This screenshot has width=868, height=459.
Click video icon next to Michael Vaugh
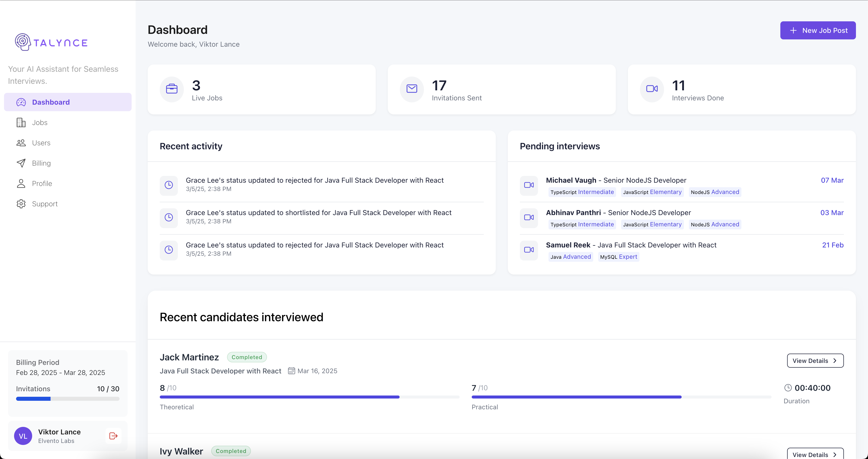click(x=529, y=185)
